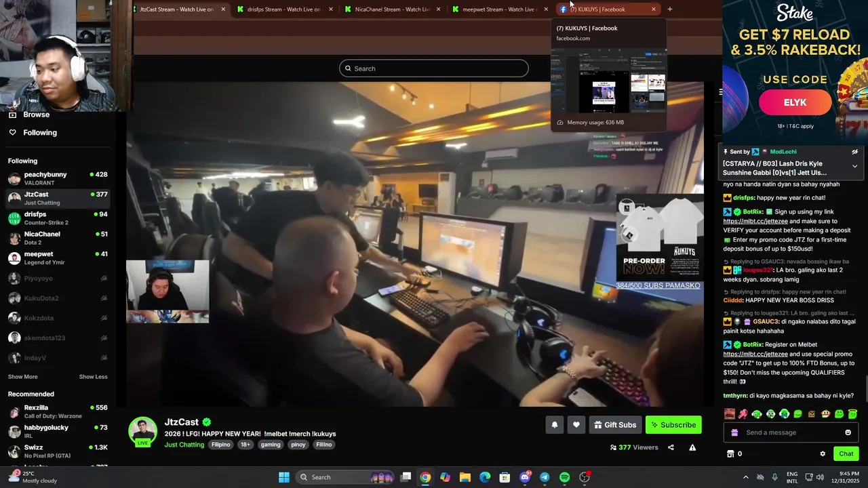The image size is (868, 488).
Task: Open offline channel skemdota123
Action: click(58, 338)
